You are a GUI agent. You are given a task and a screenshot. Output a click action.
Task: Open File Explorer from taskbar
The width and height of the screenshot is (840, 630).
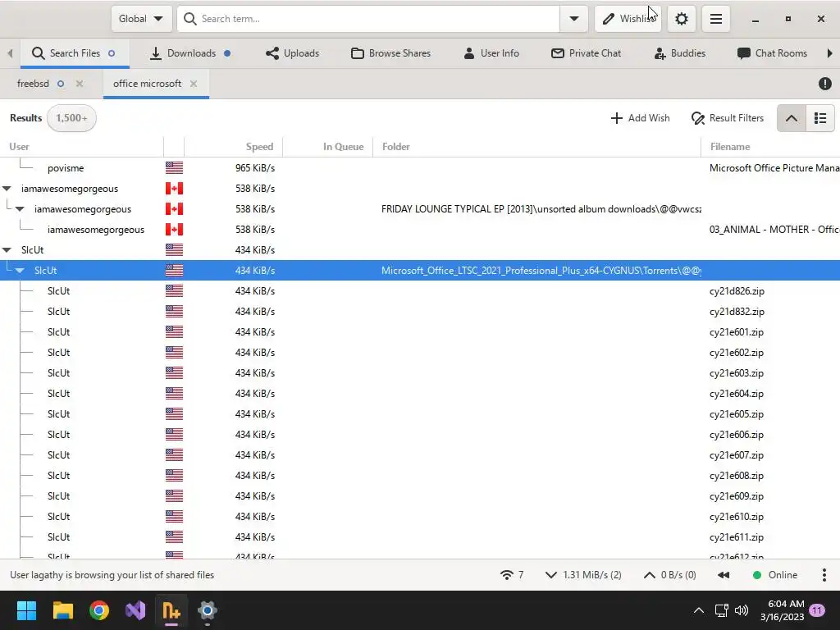point(62,610)
